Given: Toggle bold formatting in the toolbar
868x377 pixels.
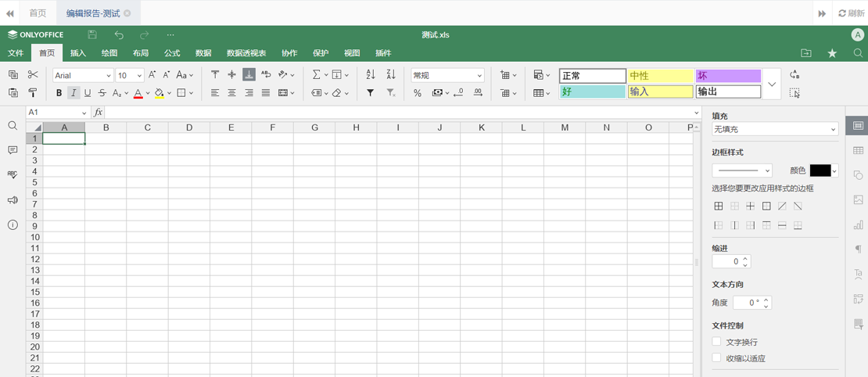Looking at the screenshot, I should [59, 93].
